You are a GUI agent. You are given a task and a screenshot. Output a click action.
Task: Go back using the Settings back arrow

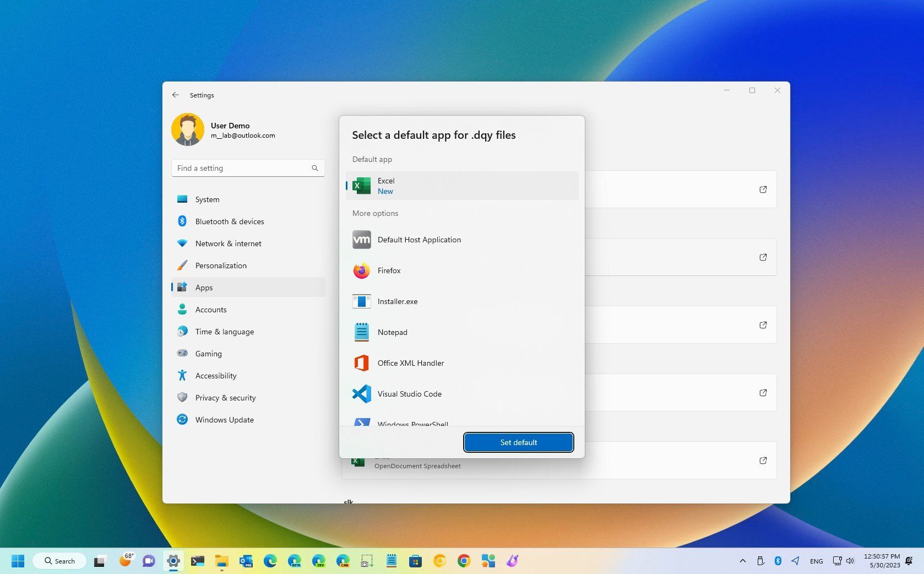point(176,95)
